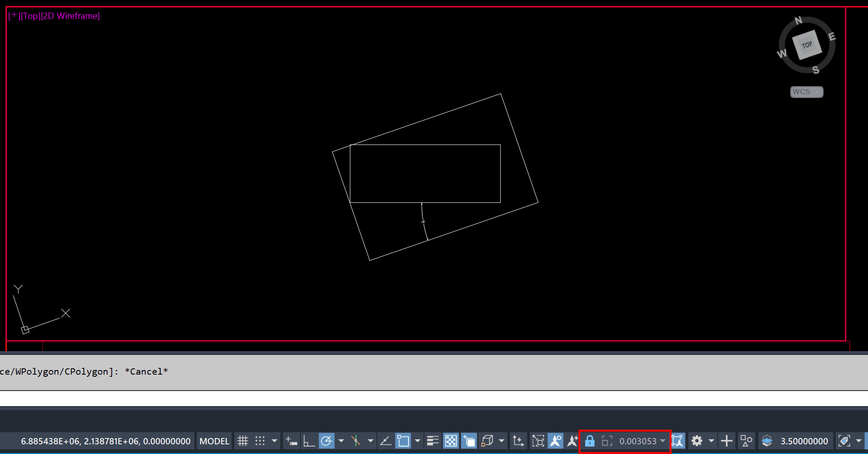Expand polar tracking angle dropdown
Screen dimensions: 868x454
(x=341, y=441)
